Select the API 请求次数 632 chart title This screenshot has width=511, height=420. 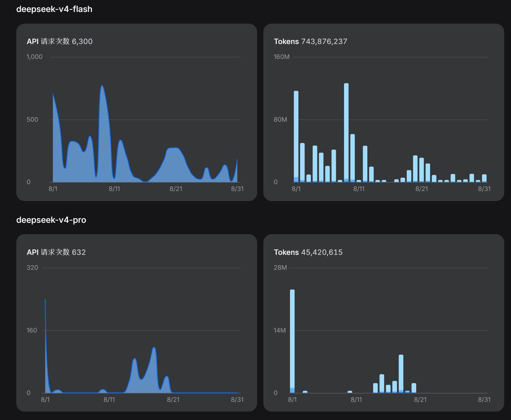[56, 252]
